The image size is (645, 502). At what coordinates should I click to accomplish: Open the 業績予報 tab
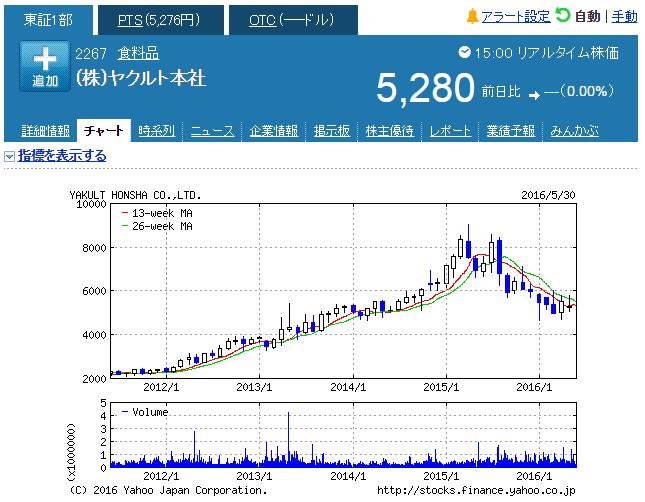pyautogui.click(x=510, y=131)
